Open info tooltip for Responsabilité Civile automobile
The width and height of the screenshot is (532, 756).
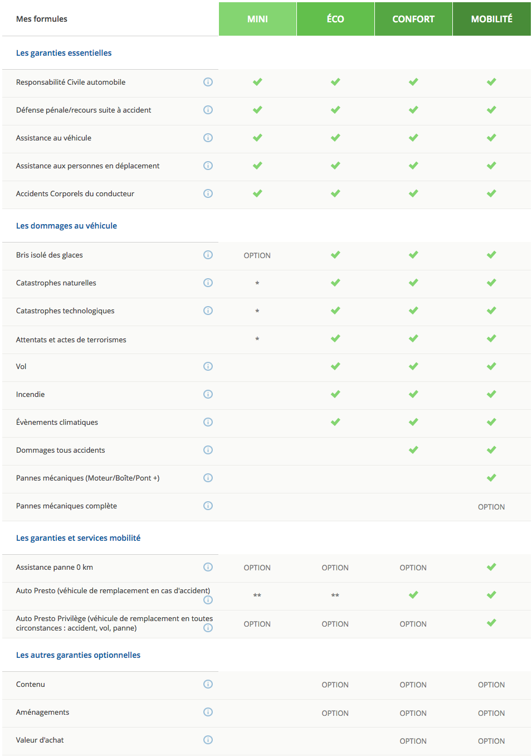[208, 82]
